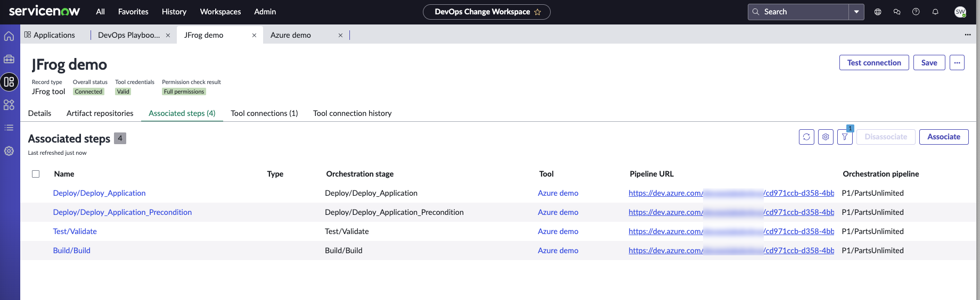Click the Full permissions badge

[184, 91]
